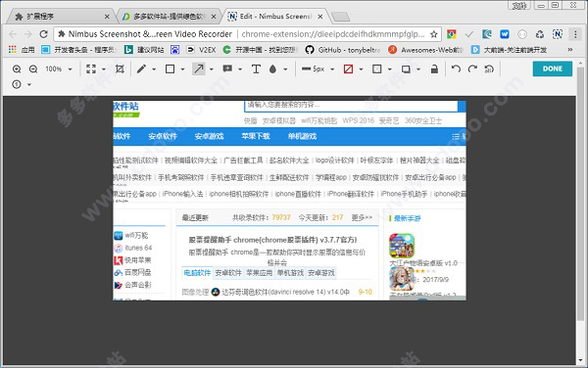Open the blue W extension icon
The image size is (588, 368).
tap(505, 34)
